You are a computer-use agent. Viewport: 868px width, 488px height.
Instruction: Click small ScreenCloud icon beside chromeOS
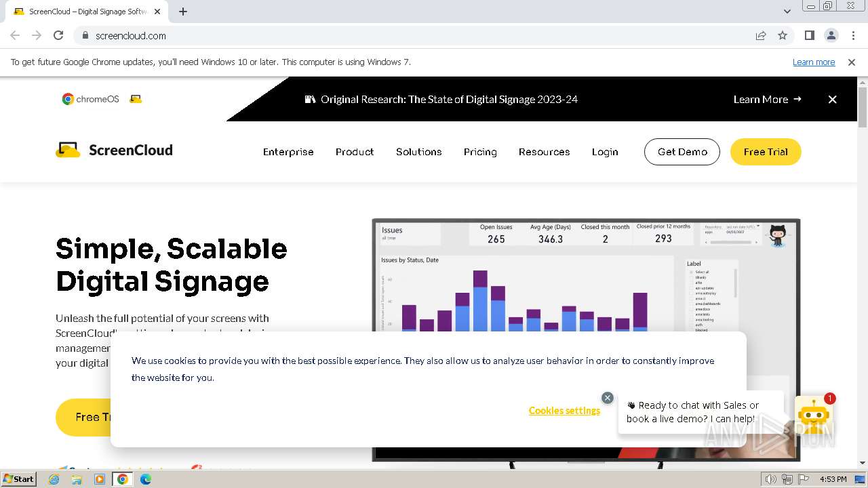(136, 99)
